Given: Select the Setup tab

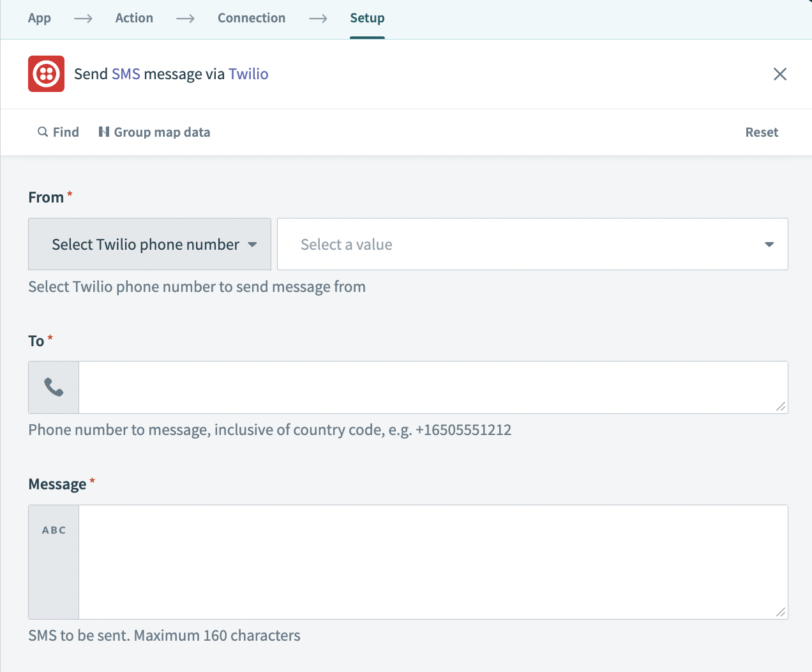Looking at the screenshot, I should 367,18.
